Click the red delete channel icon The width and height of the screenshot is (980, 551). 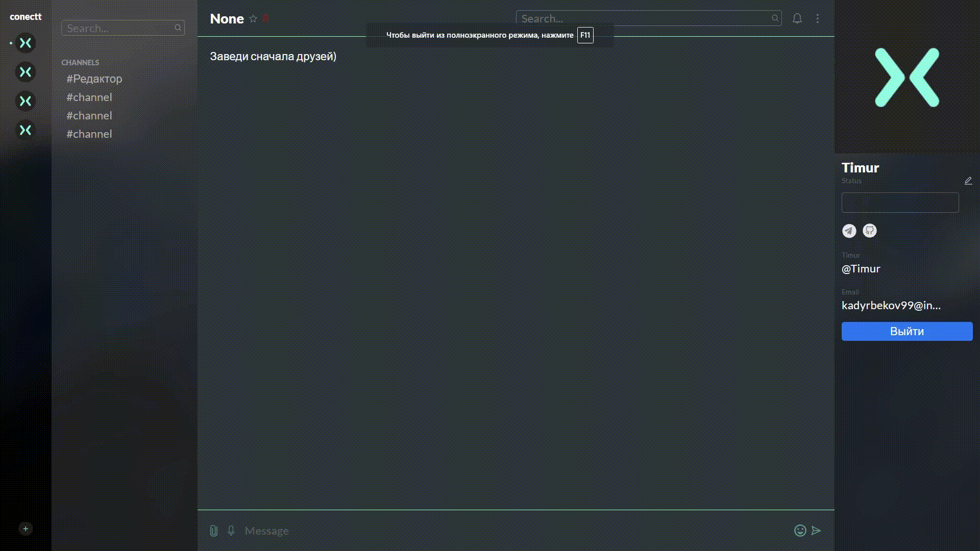(x=265, y=19)
